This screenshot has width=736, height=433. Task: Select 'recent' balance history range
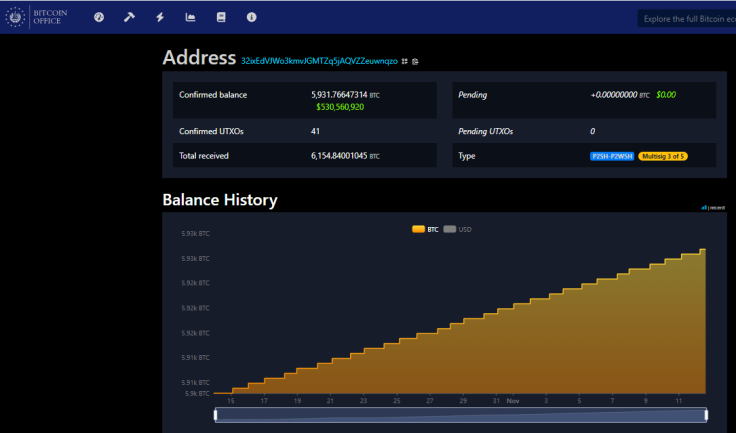[717, 208]
